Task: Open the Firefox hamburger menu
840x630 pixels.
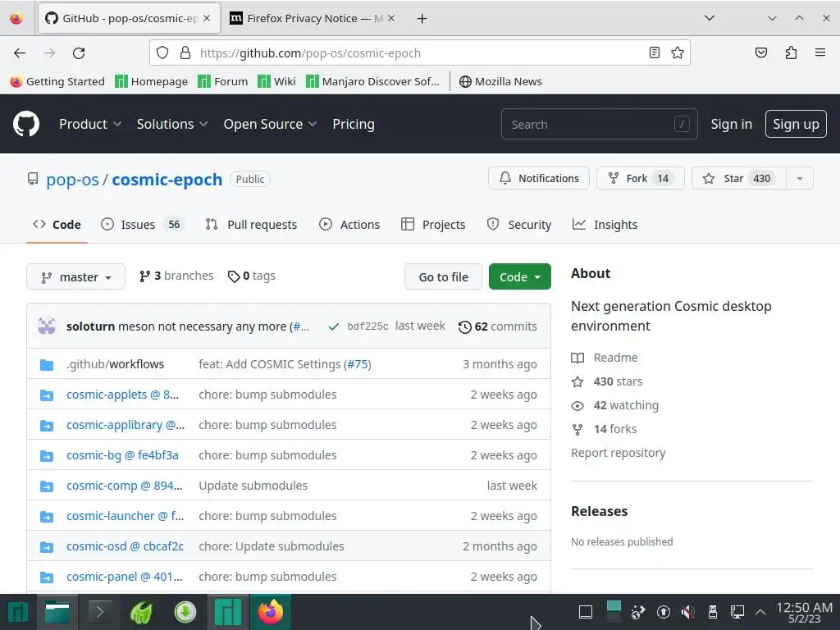Action: [820, 52]
